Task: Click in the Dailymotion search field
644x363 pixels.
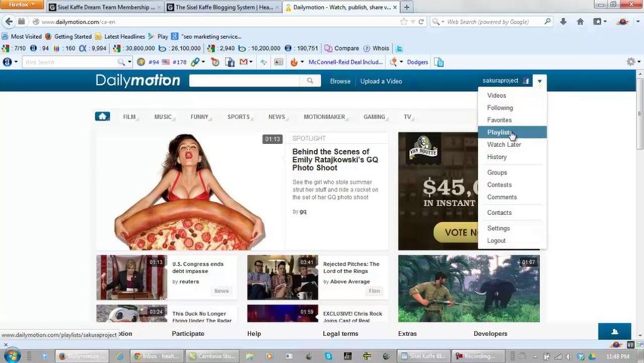Action: coord(244,81)
